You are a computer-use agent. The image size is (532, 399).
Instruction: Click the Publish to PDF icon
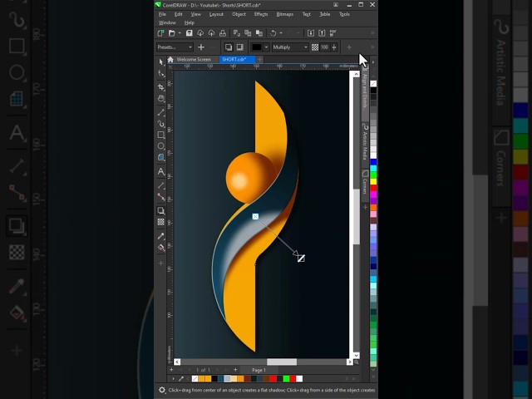point(332,33)
